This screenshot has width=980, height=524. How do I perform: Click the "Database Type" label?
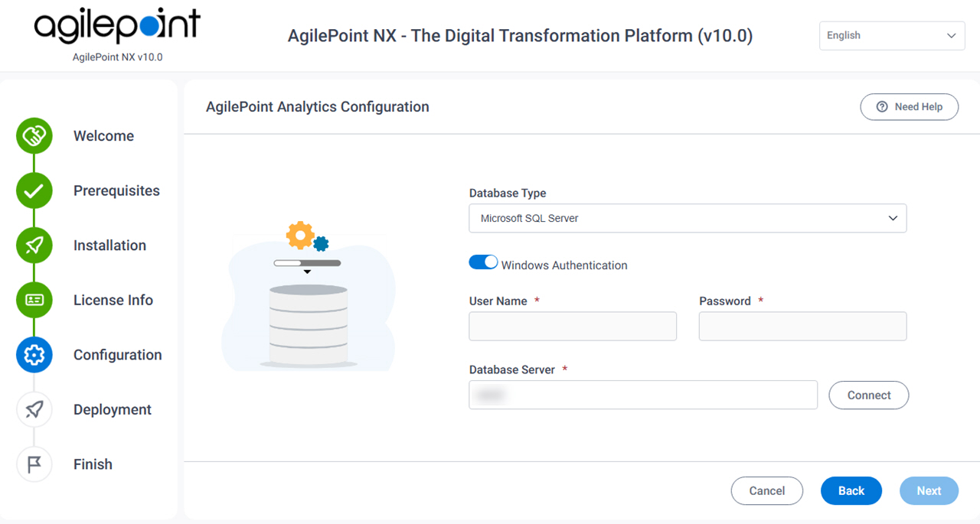(x=508, y=194)
